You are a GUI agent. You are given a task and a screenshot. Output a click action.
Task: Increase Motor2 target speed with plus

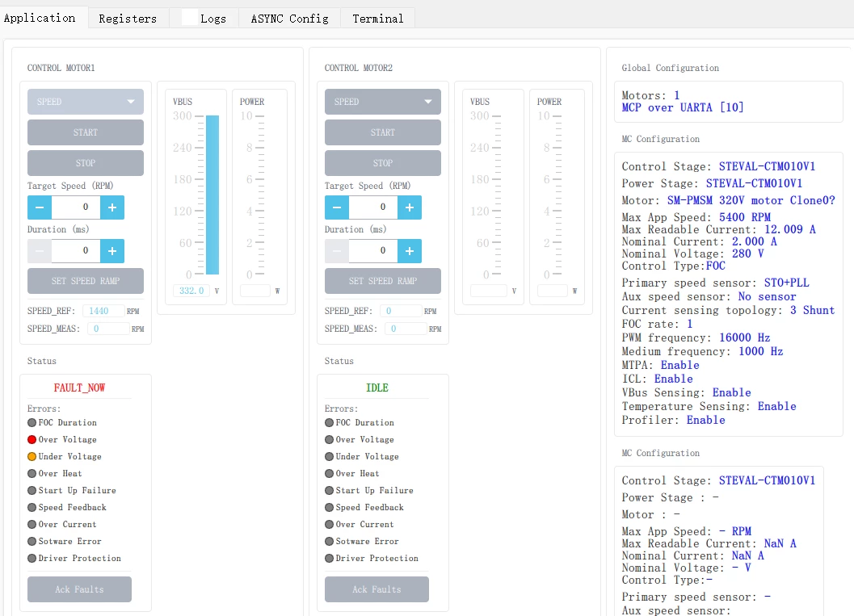click(410, 207)
